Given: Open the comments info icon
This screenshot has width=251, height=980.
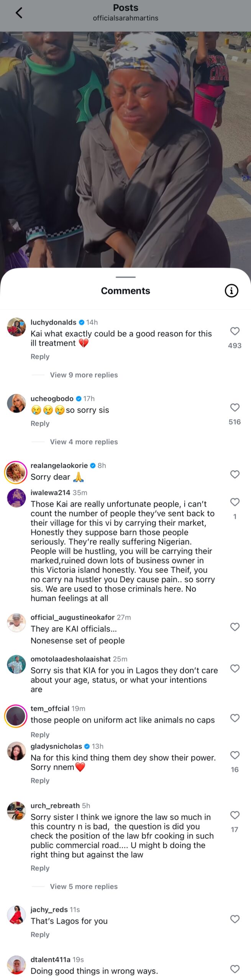Looking at the screenshot, I should pyautogui.click(x=231, y=291).
